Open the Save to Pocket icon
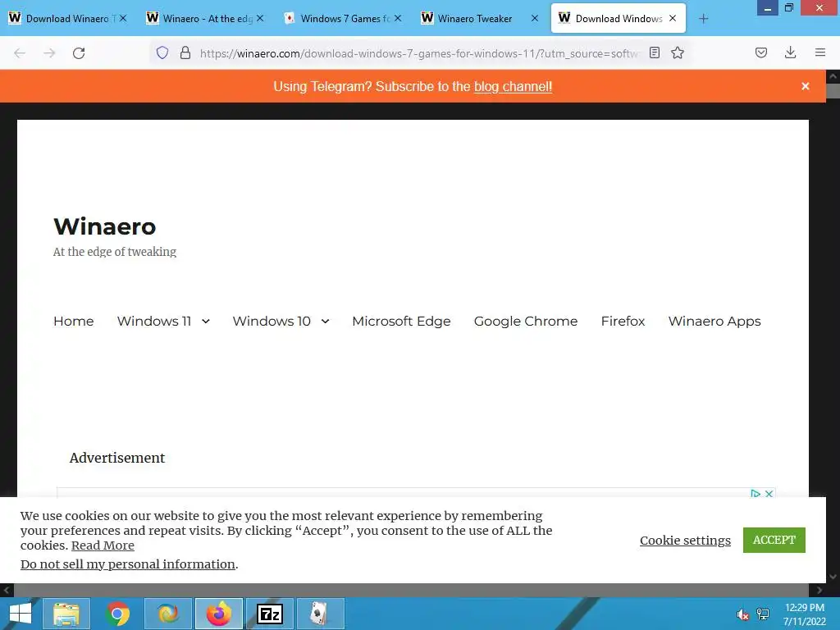 click(x=761, y=52)
